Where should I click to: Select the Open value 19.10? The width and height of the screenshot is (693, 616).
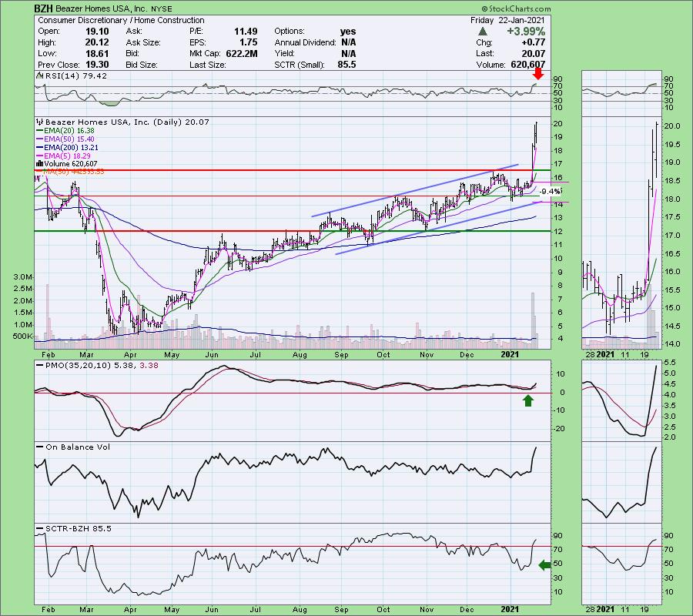click(97, 32)
